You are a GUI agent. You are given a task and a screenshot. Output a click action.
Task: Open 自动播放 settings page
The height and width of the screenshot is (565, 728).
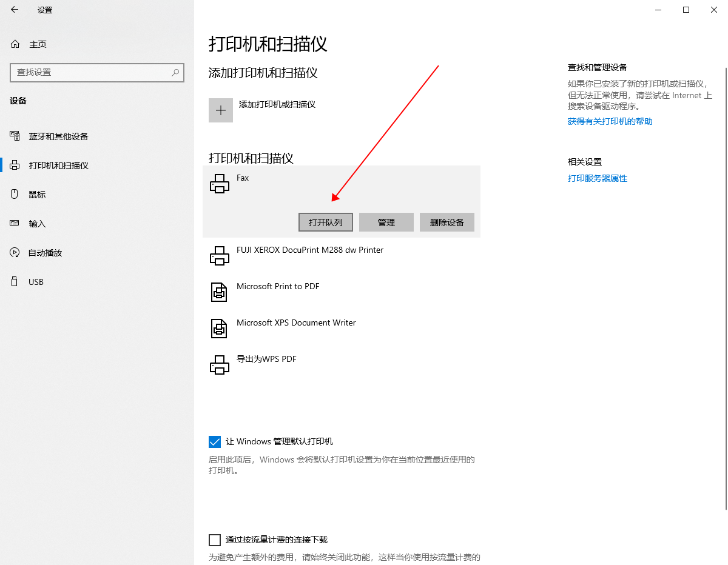[45, 253]
